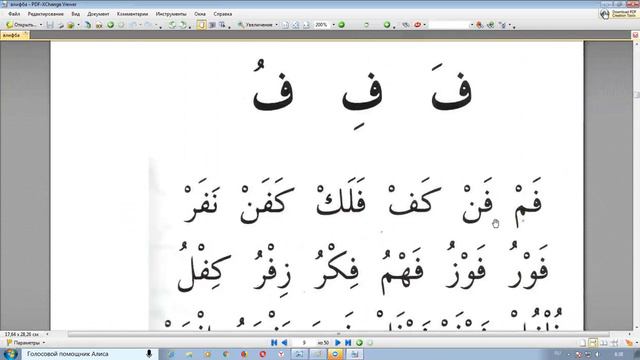Select the Snapshot tool icon

tap(212, 25)
